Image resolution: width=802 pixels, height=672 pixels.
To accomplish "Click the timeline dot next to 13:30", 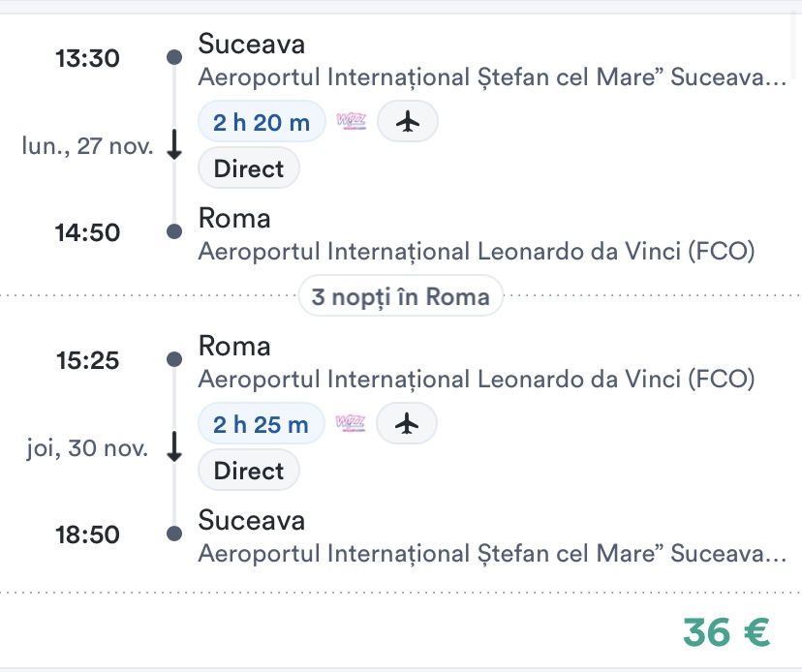I will point(174,58).
